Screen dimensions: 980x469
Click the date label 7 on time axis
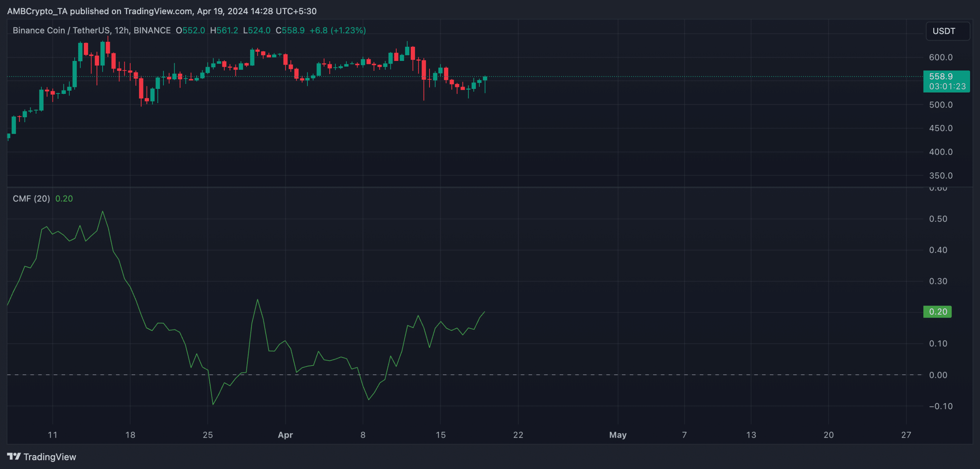pos(684,435)
